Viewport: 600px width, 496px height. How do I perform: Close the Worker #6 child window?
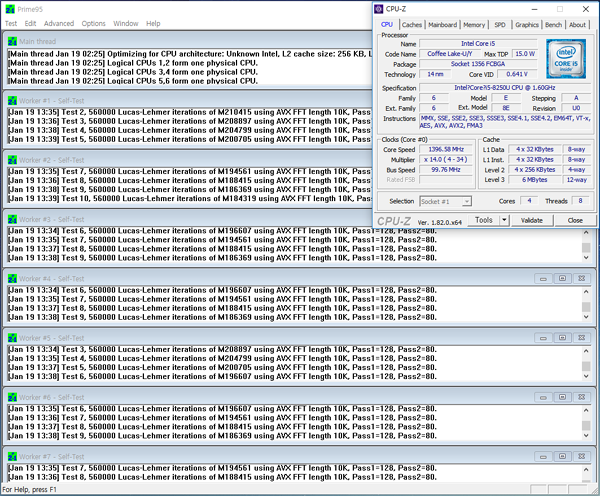point(582,397)
